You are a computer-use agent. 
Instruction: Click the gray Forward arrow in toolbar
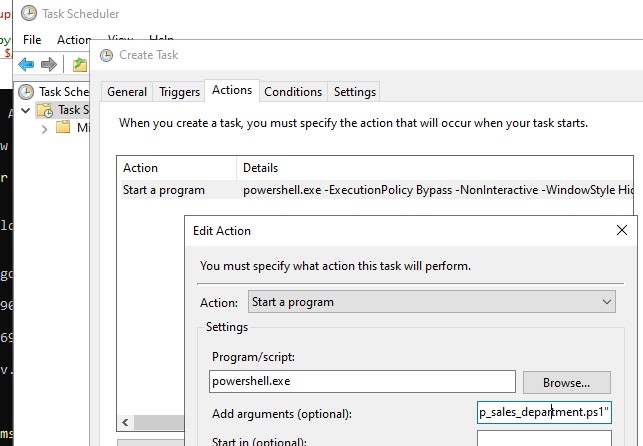pos(49,64)
